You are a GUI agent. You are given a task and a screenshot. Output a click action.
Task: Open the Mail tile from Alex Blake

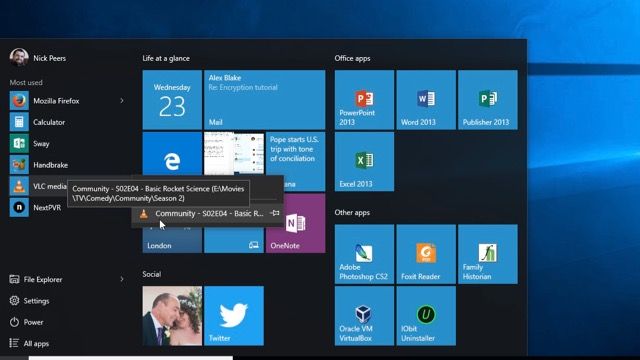264,100
